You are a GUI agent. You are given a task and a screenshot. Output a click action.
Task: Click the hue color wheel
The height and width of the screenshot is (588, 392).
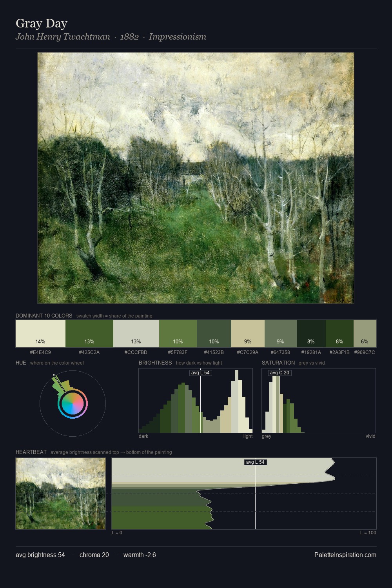tap(73, 403)
